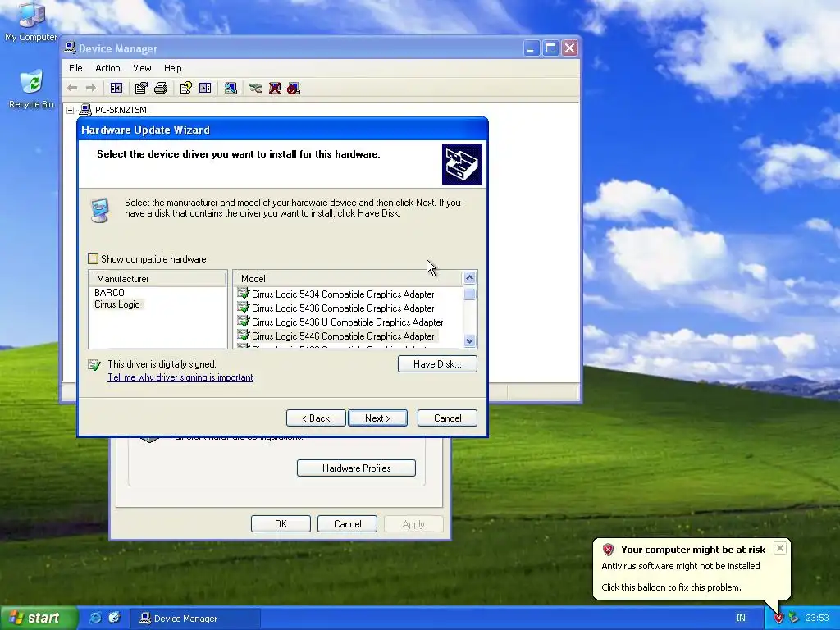
Task: Open Properties via the toolbar icon
Action: (x=141, y=88)
